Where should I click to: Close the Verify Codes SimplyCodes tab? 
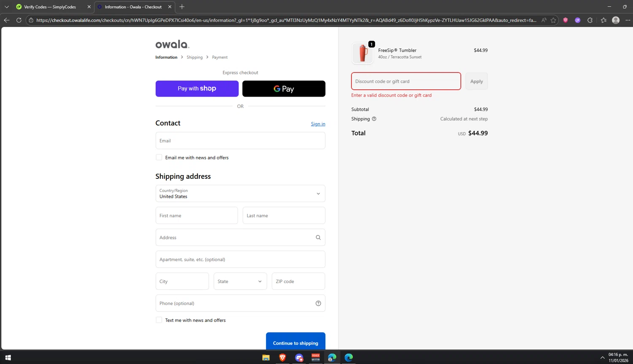[x=89, y=7]
